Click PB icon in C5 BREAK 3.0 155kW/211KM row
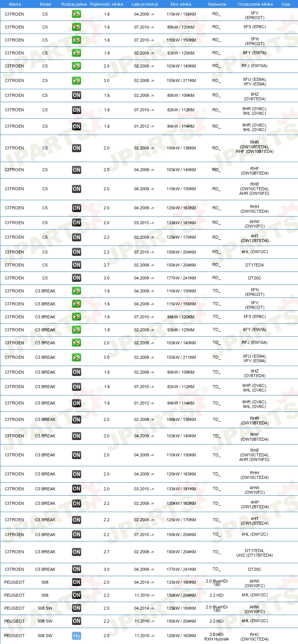This screenshot has height=644, width=298. pyautogui.click(x=77, y=358)
